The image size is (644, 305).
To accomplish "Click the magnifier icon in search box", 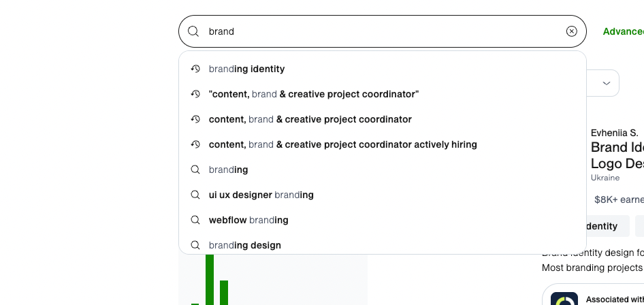I will point(193,31).
